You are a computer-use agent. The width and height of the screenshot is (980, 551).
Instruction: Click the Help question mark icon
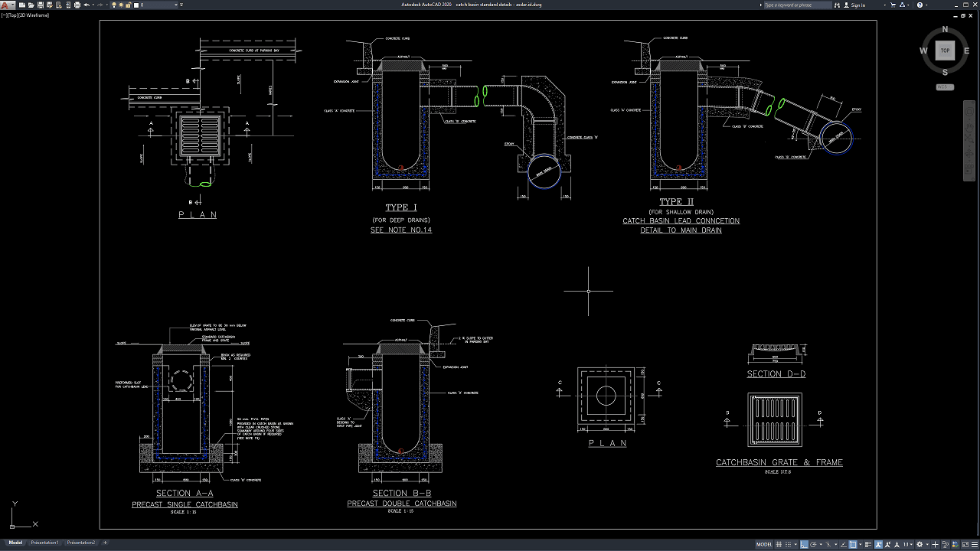pyautogui.click(x=920, y=5)
